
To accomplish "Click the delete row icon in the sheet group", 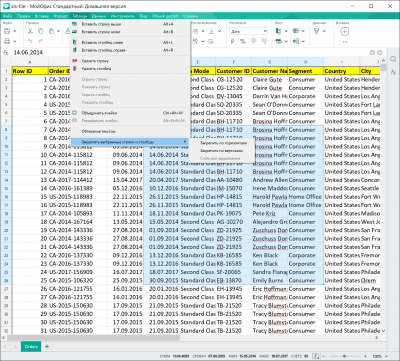I will pos(296,31).
